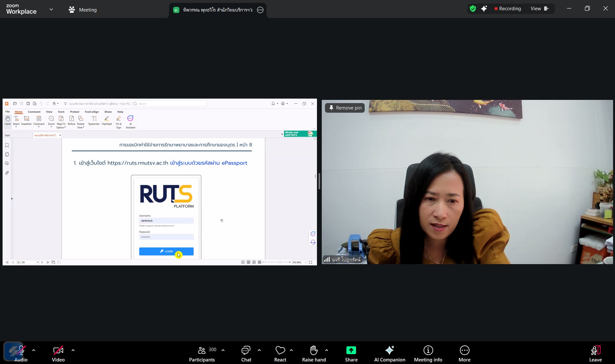Turn on camera with Video button
The image size is (615, 364).
click(58, 353)
